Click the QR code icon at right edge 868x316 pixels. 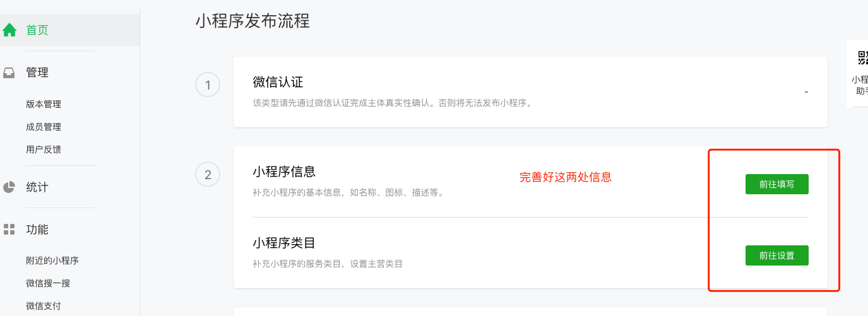(x=862, y=58)
